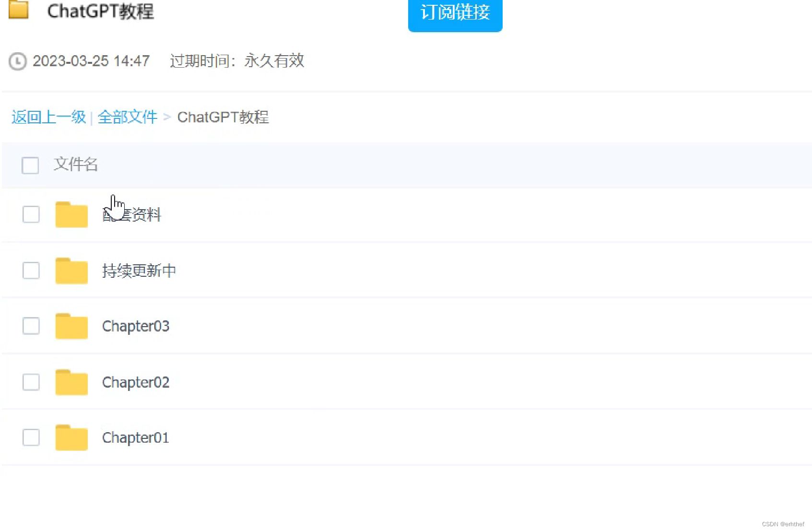Open 全部文件 in the breadcrumb
This screenshot has height=531, width=812.
tap(127, 117)
